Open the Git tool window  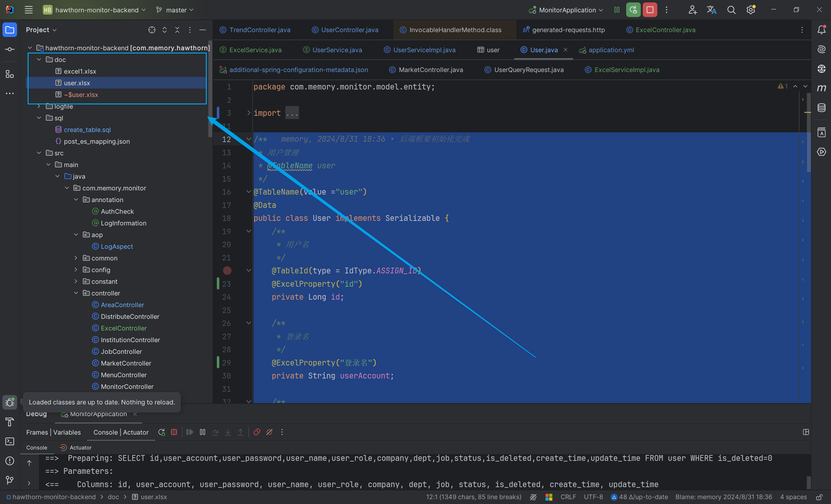tap(10, 480)
